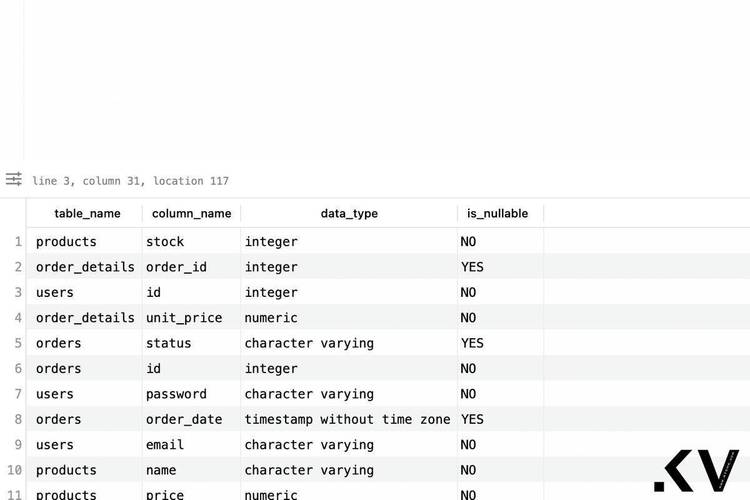Click 'name' cell in products row 10

click(x=161, y=470)
